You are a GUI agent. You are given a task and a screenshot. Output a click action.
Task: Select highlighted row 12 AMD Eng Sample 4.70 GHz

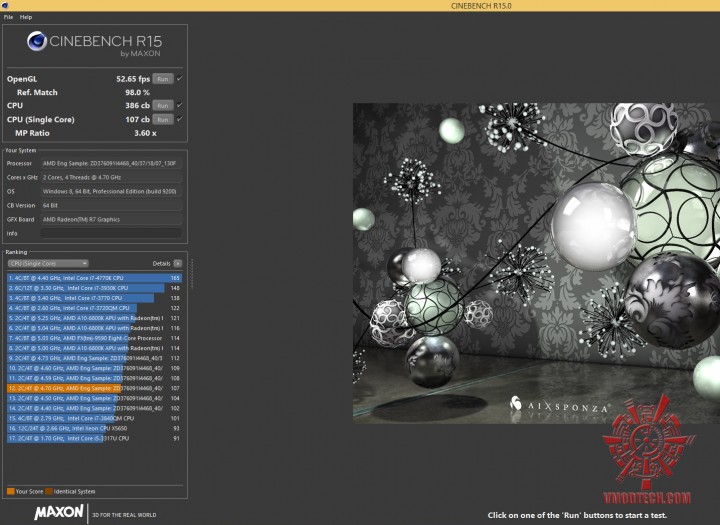(x=94, y=388)
